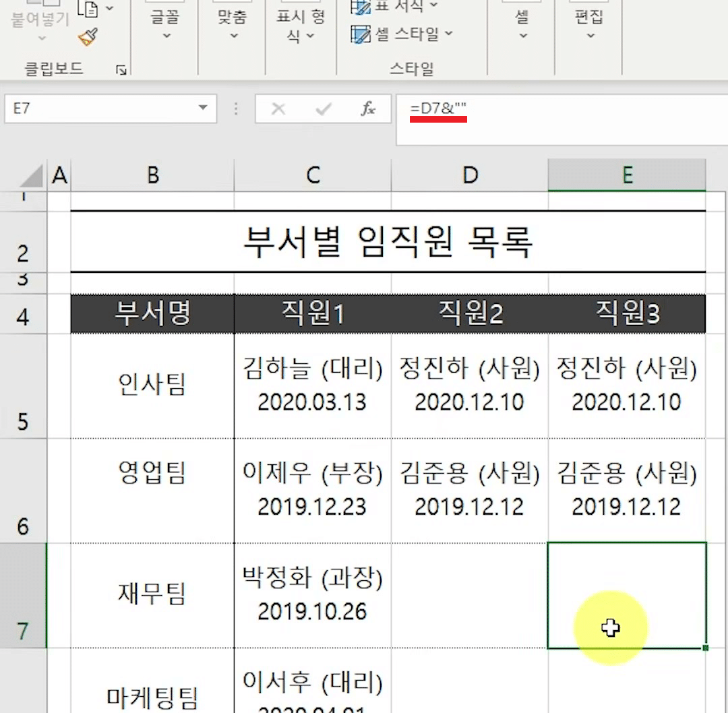Select row 6 header
Viewport: 728px width, 713px height.
tap(23, 491)
